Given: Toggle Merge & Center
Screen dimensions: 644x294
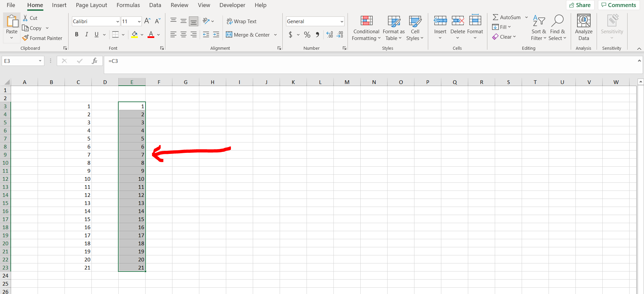Looking at the screenshot, I should (248, 35).
